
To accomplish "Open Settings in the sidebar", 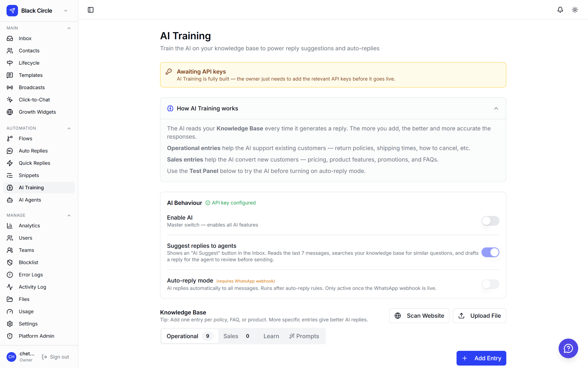I will pos(39,324).
